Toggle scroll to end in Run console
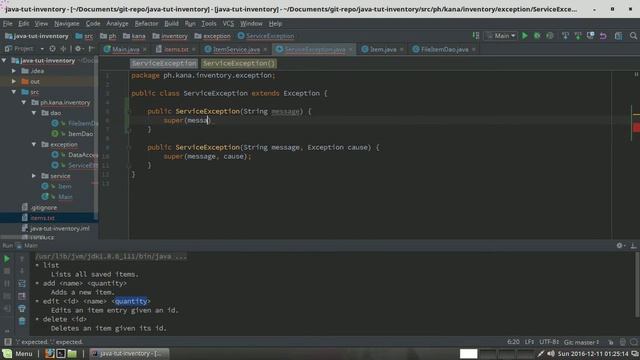This screenshot has height=360, width=640. point(22,296)
